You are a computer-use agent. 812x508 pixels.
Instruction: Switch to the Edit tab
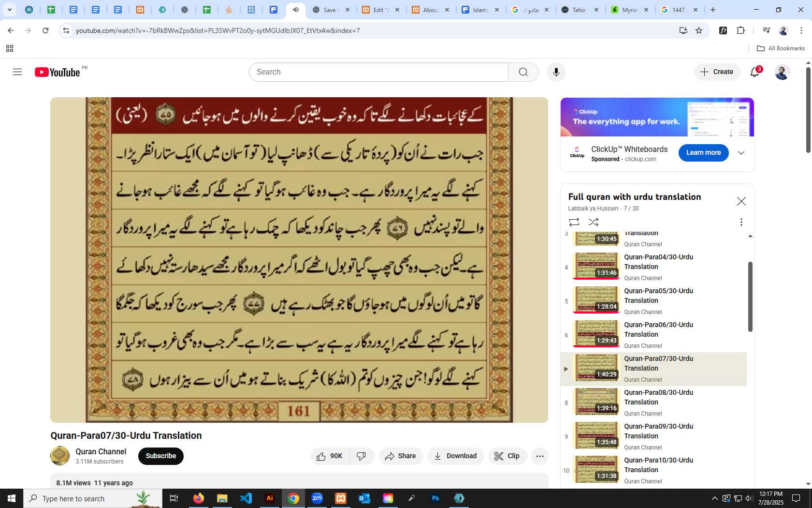coord(380,10)
